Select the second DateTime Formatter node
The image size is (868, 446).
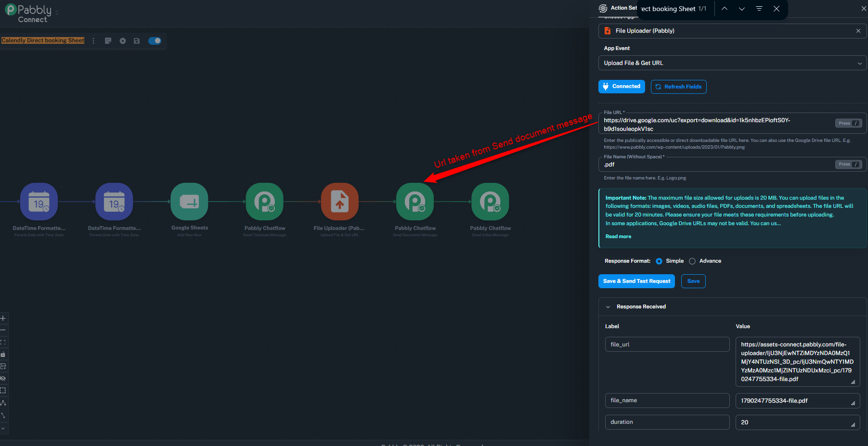pyautogui.click(x=114, y=202)
